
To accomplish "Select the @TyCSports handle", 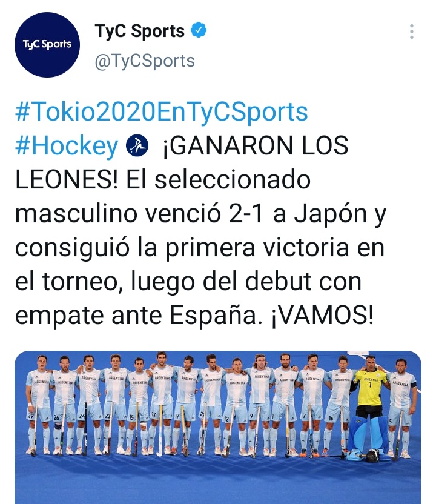I will point(145,61).
